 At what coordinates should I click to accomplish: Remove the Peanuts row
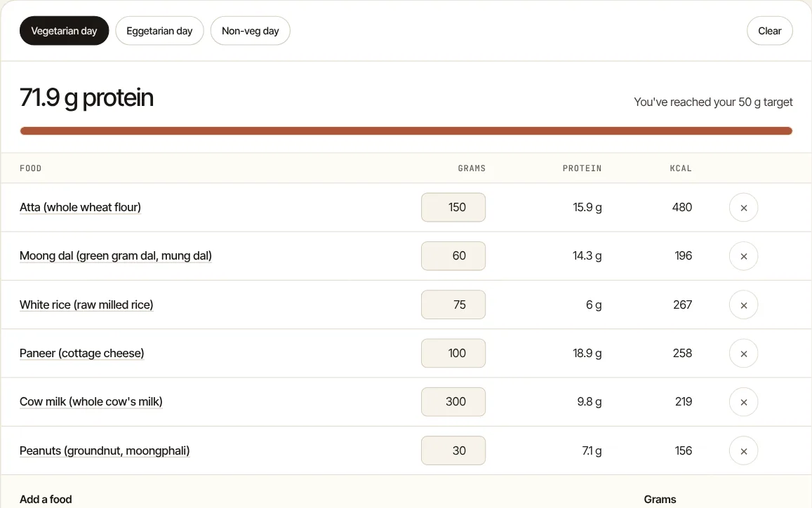tap(743, 451)
